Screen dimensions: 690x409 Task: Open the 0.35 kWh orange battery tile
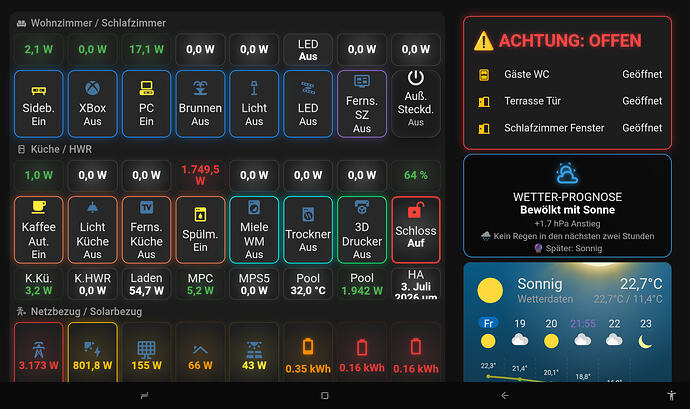coord(308,352)
